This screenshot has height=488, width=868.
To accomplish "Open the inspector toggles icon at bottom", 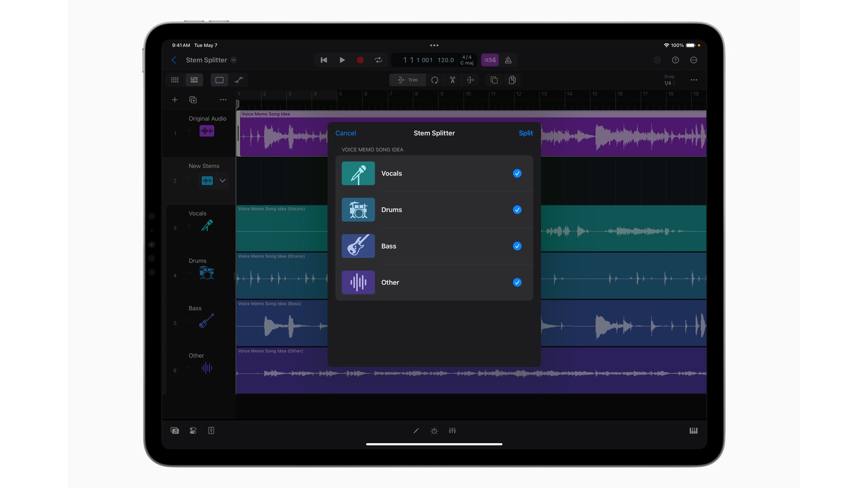I will [x=193, y=431].
